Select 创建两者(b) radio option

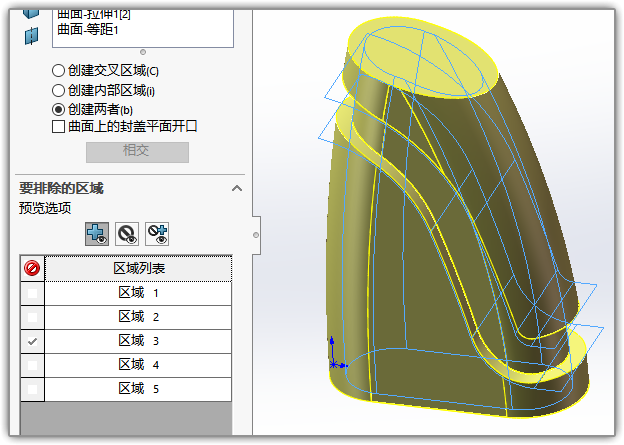[58, 109]
